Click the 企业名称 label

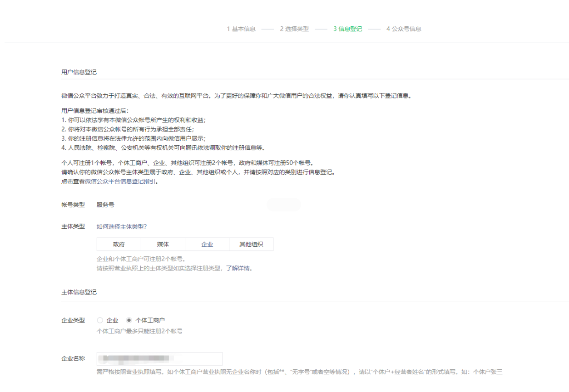73,358
